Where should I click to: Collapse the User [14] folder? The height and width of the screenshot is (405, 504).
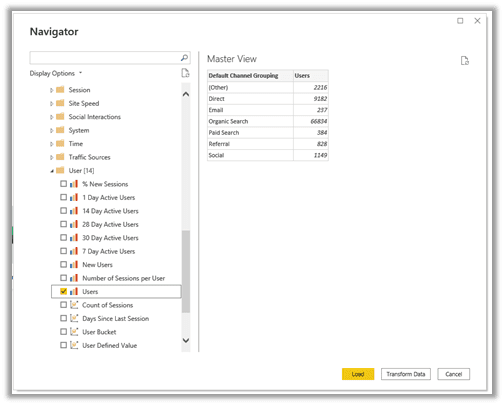[52, 171]
